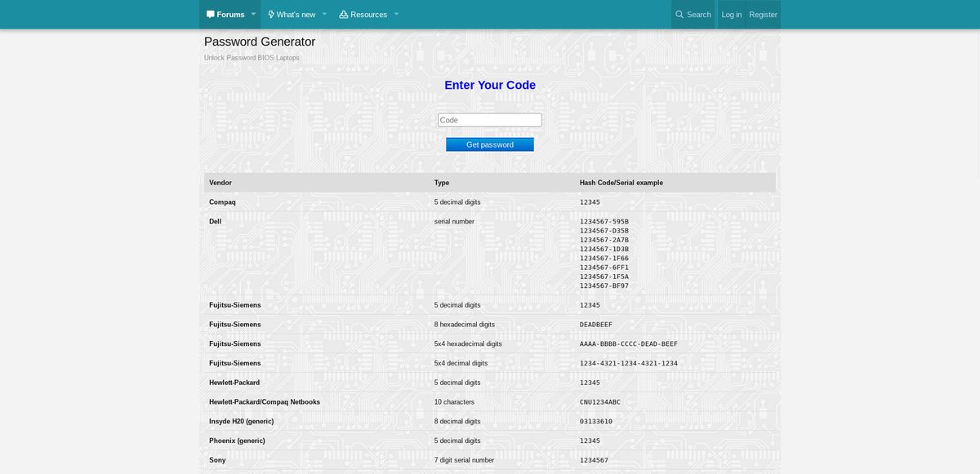
Task: Select the Dell serial number row
Action: point(215,221)
